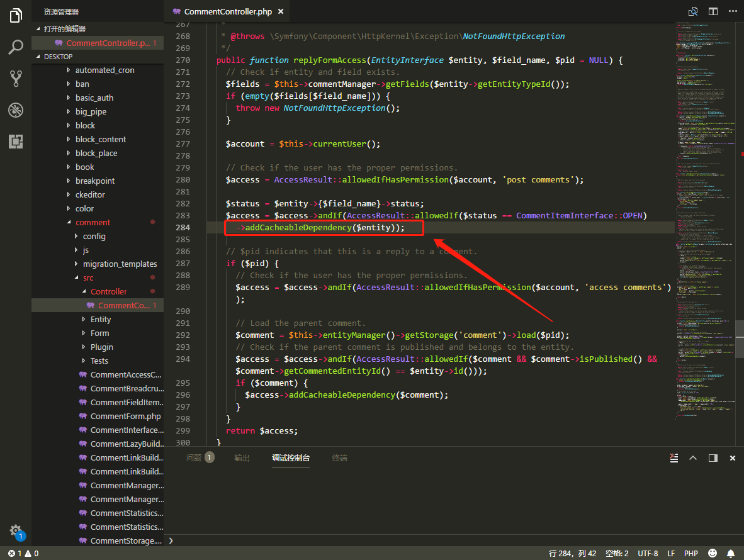This screenshot has width=744, height=560.
Task: Open CommentAccessC... file in explorer
Action: pos(98,374)
